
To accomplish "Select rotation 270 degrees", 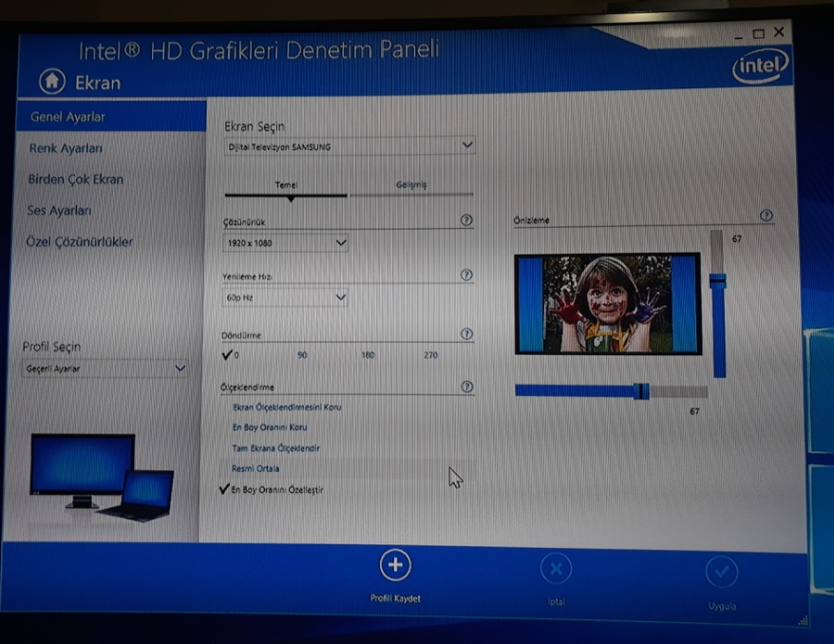I will 431,354.
